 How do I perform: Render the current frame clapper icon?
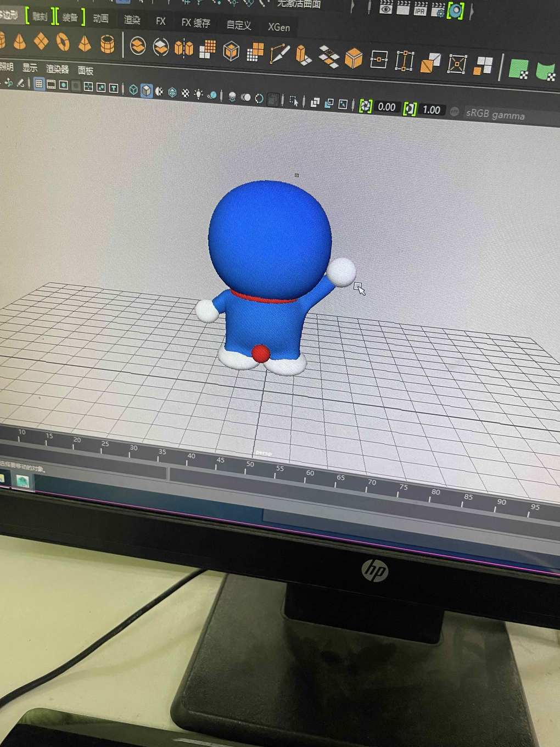[404, 8]
